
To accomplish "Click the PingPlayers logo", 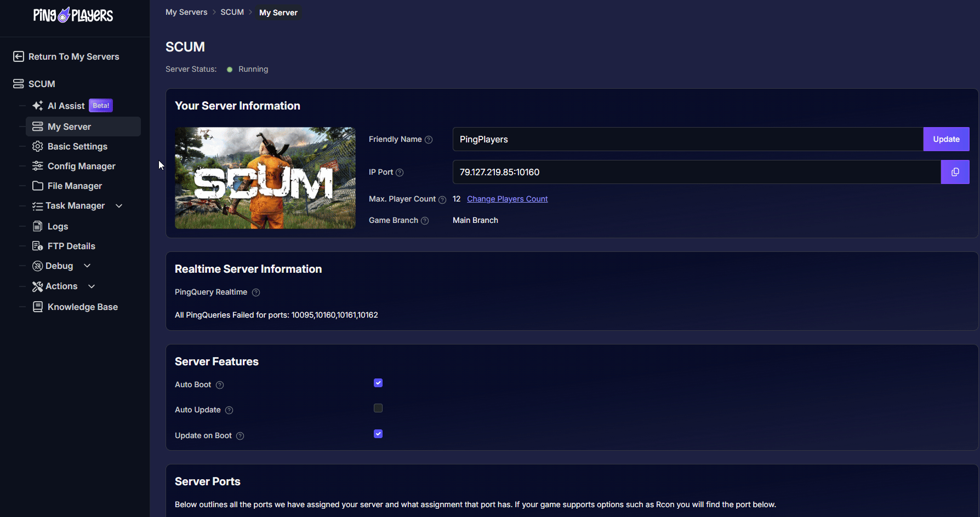I will (73, 15).
